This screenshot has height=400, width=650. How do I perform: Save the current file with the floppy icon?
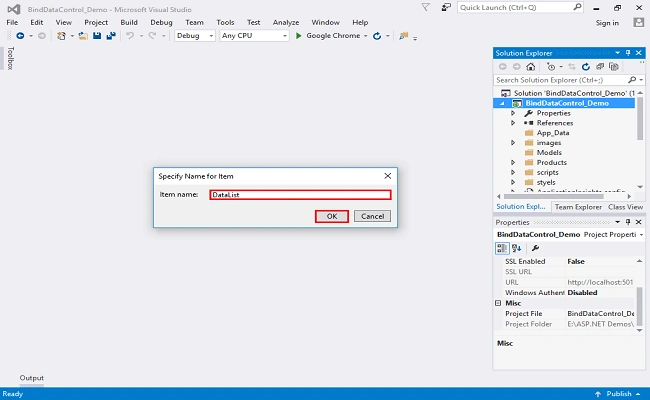97,36
